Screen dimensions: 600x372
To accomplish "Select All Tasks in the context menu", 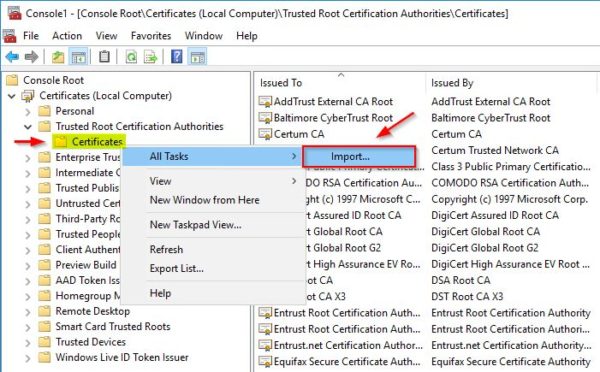I will coord(212,156).
